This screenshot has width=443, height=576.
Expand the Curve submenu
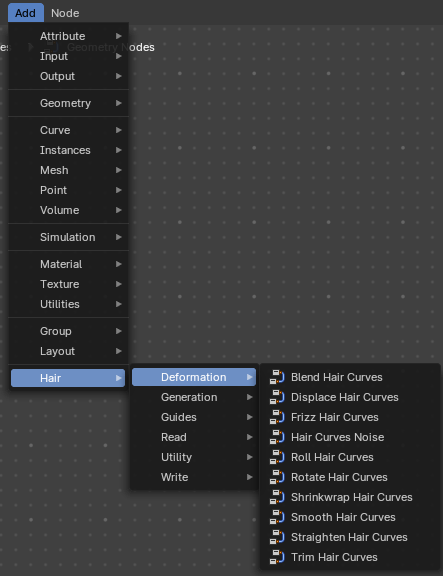68,130
